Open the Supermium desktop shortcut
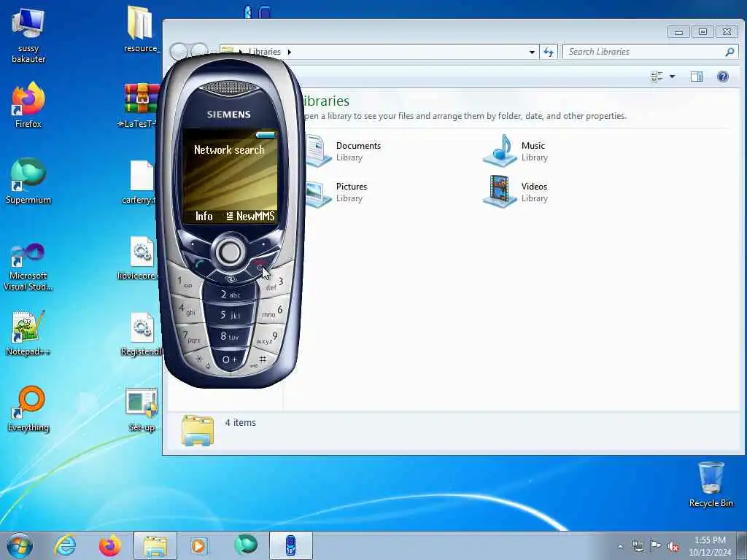The height and width of the screenshot is (560, 747). coord(28,182)
